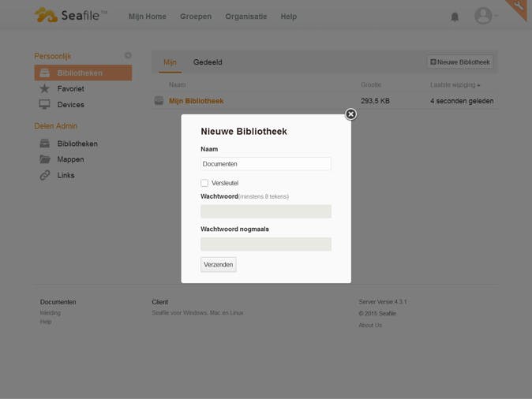Open the Persoonlijk settings gear
Viewport: 532px width, 399px height.
pos(128,55)
